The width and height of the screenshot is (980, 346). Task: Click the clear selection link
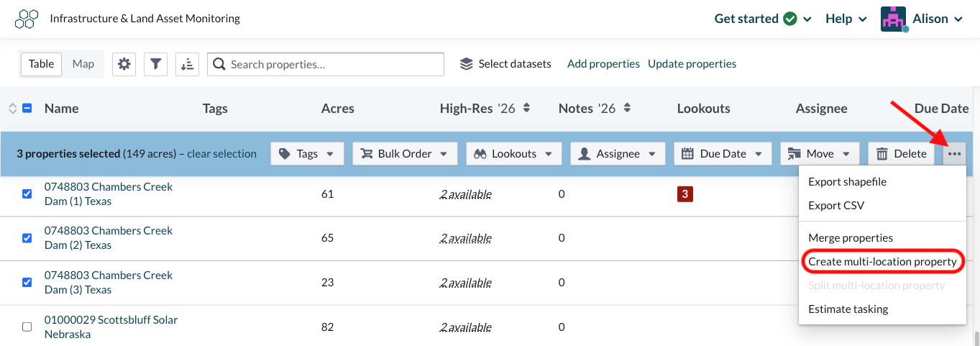tap(221, 154)
